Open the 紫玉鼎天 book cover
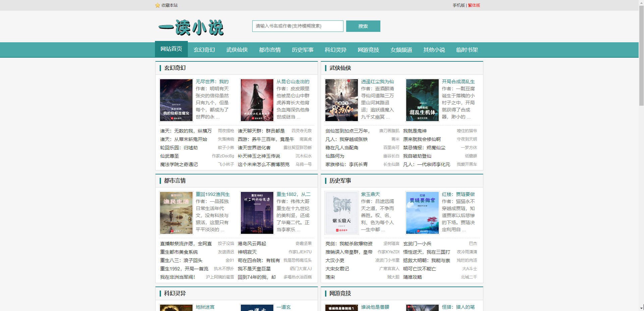 point(341,213)
